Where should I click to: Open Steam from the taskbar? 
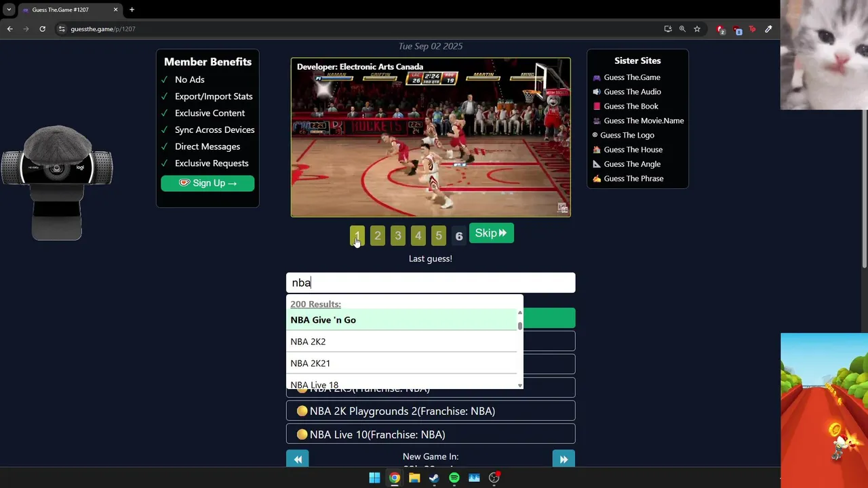click(434, 478)
